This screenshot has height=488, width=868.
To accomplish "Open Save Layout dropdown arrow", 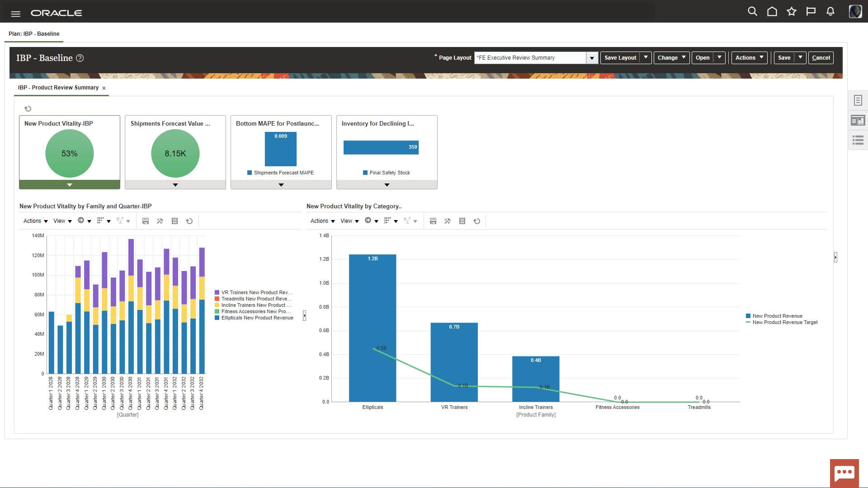I will click(x=646, y=57).
